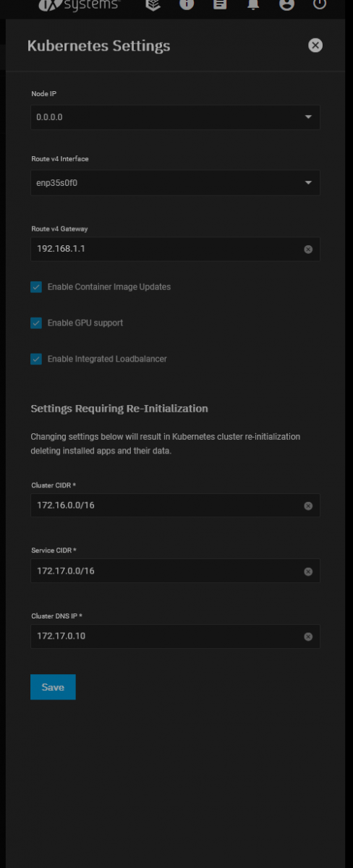This screenshot has width=353, height=868.
Task: Open the user account icon
Action: click(x=286, y=4)
